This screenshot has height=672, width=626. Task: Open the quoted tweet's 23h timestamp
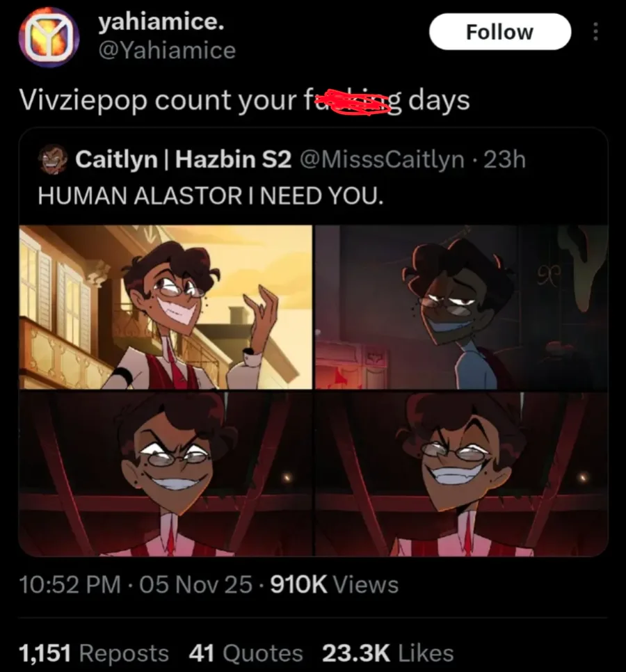[504, 160]
